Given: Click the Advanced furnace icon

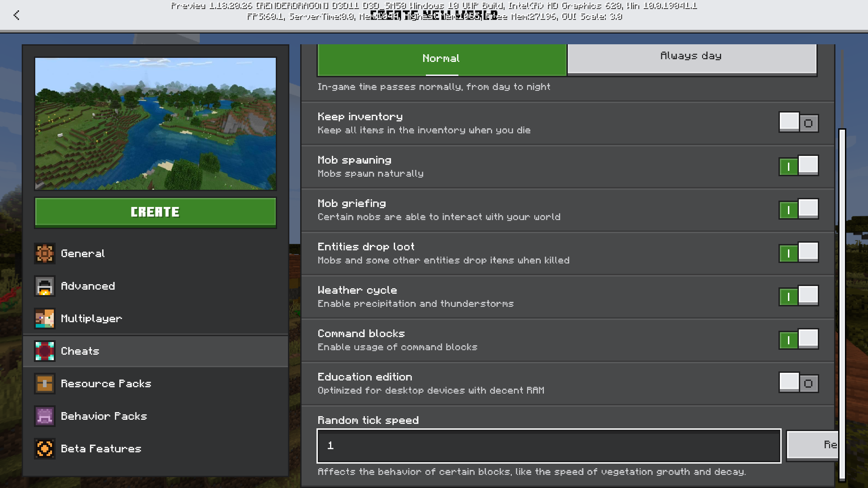Looking at the screenshot, I should 45,286.
